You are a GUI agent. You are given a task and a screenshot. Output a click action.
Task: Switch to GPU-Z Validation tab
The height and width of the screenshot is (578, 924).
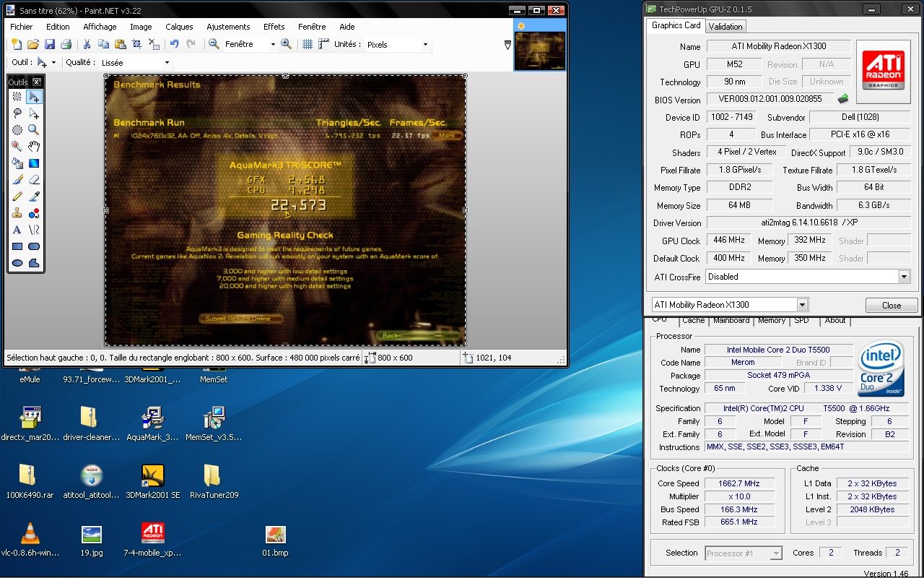coord(725,27)
